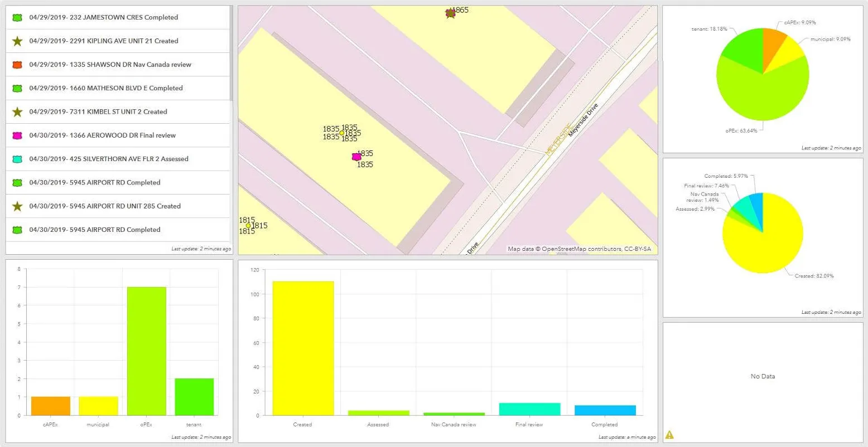Click the Nav Canada review bar in the status chart

tap(454, 414)
